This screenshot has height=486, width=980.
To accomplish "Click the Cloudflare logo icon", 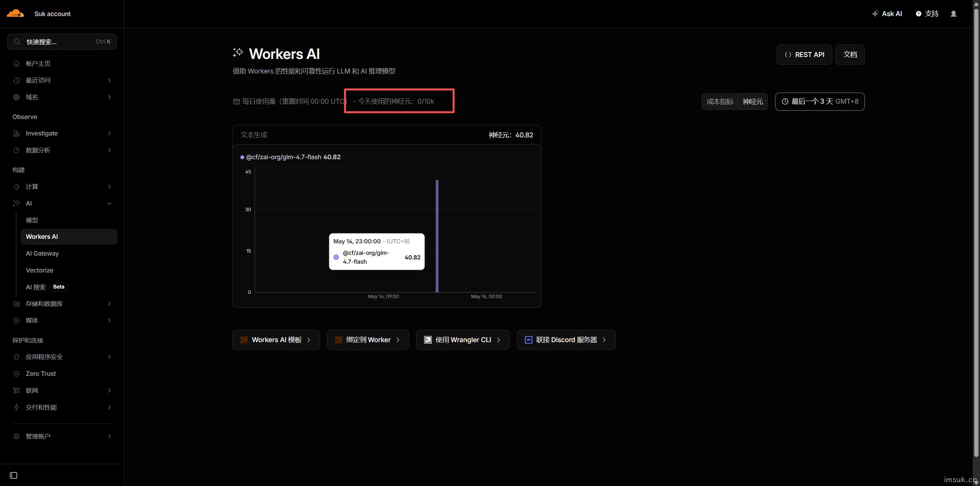I will 15,13.
